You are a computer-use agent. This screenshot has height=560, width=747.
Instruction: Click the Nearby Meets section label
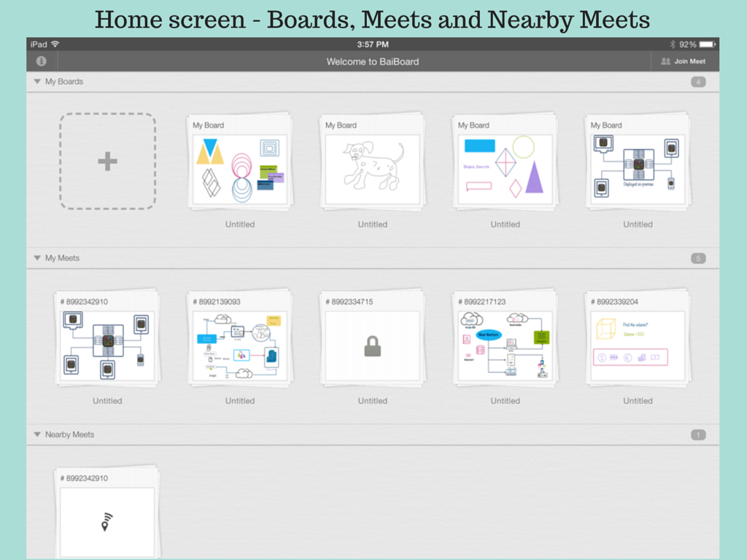click(x=69, y=435)
